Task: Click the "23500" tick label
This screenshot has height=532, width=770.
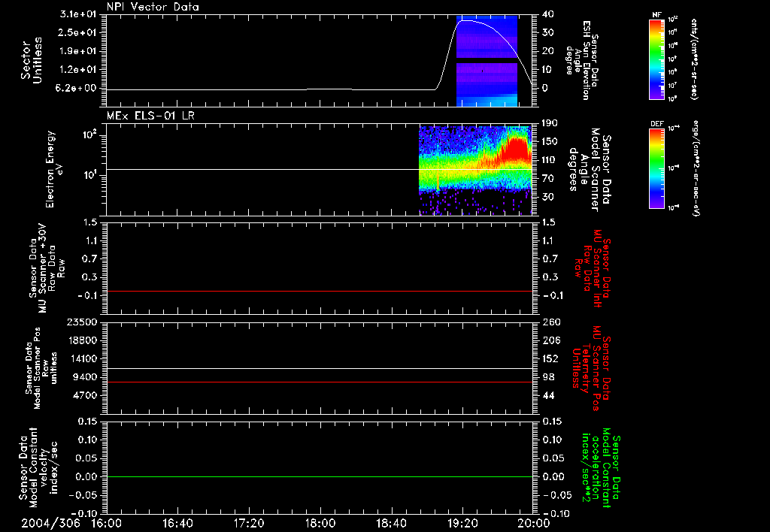Action: pos(82,322)
